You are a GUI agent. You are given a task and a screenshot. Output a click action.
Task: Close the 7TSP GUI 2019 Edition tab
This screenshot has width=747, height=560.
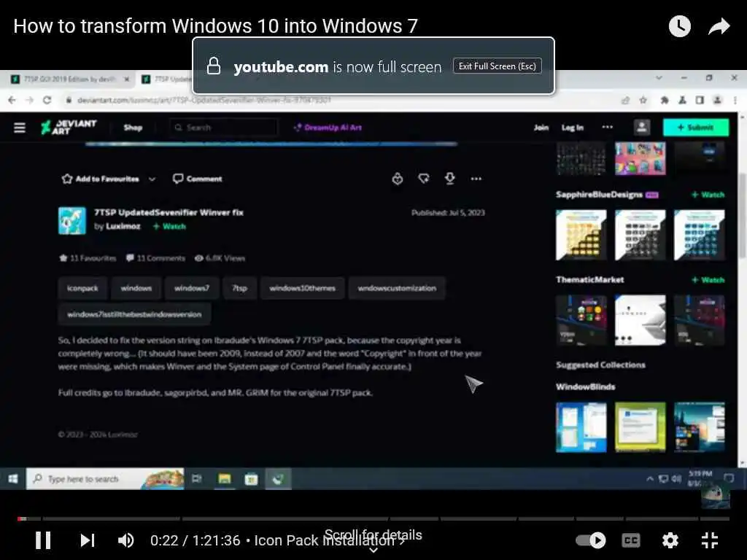pos(127,79)
